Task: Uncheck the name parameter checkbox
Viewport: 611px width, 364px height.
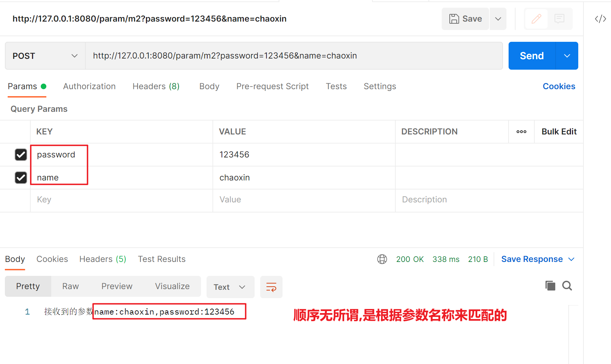Action: 21,178
